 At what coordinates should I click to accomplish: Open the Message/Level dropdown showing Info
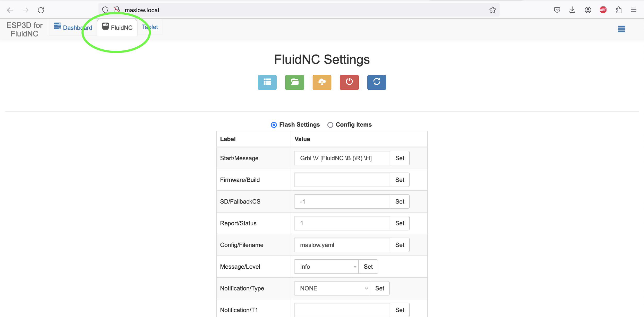[326, 267]
